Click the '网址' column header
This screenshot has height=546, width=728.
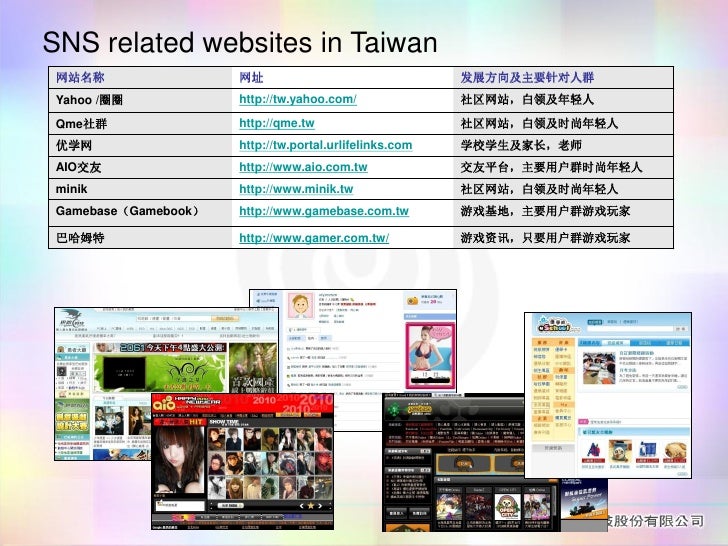(343, 78)
